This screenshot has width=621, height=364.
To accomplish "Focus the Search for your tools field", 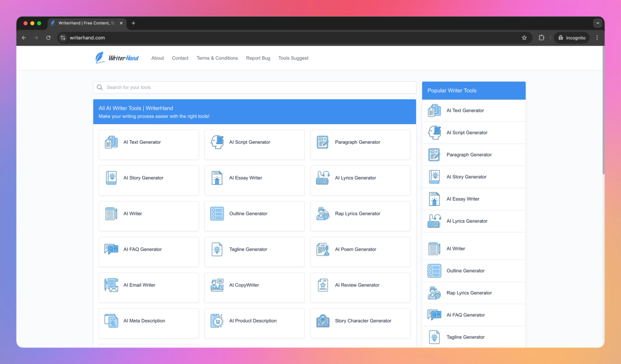I will point(255,87).
